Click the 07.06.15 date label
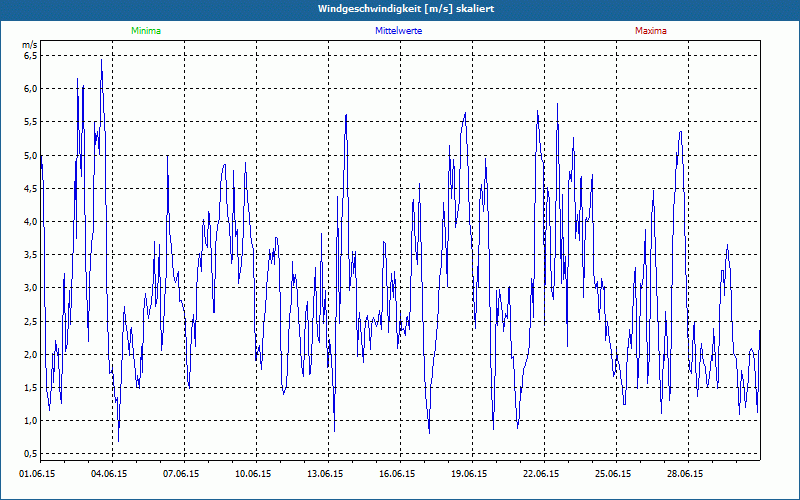 tap(181, 474)
